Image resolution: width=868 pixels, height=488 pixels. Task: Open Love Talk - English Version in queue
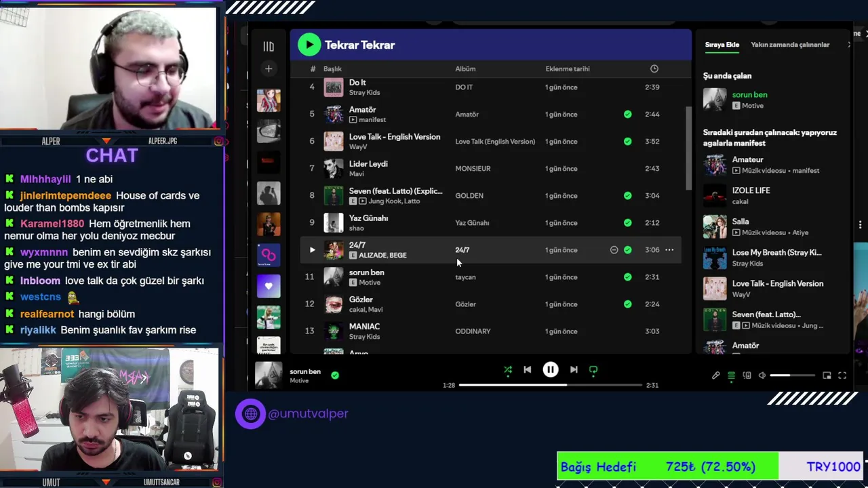click(x=778, y=283)
